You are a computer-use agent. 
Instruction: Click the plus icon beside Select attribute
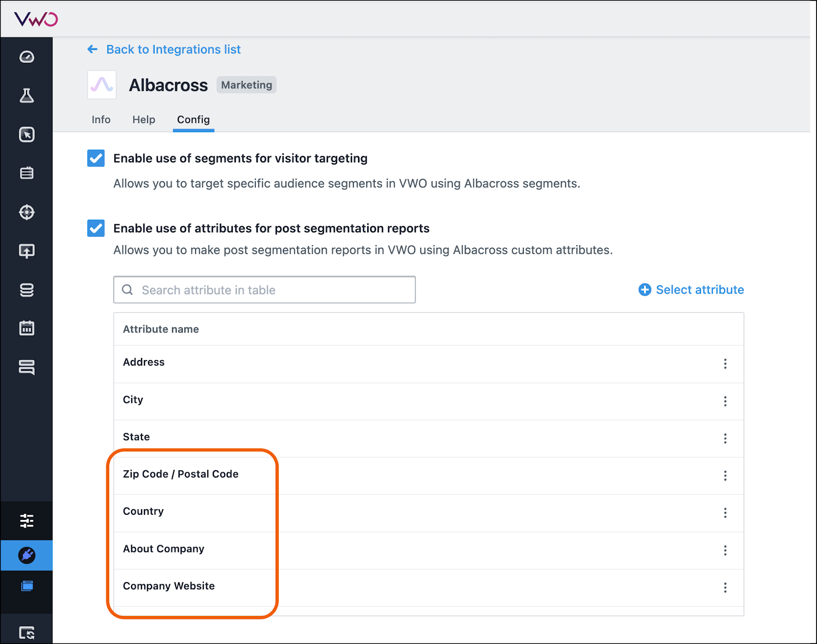click(x=645, y=290)
